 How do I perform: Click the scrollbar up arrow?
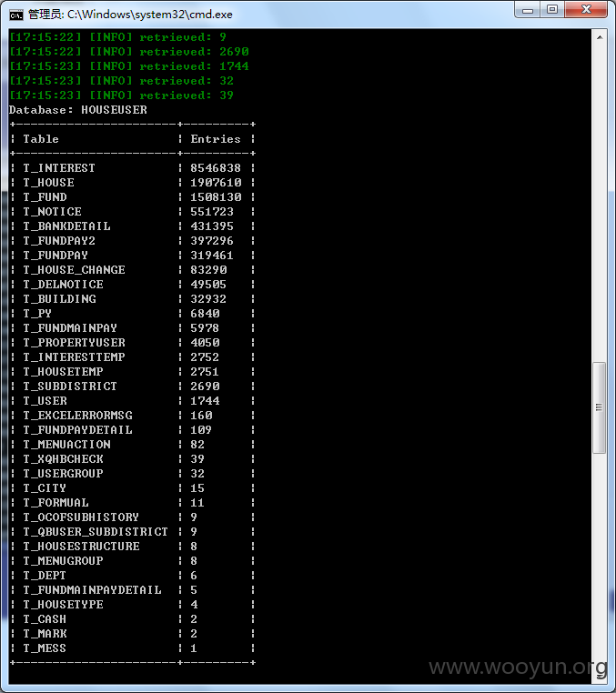tap(600, 37)
